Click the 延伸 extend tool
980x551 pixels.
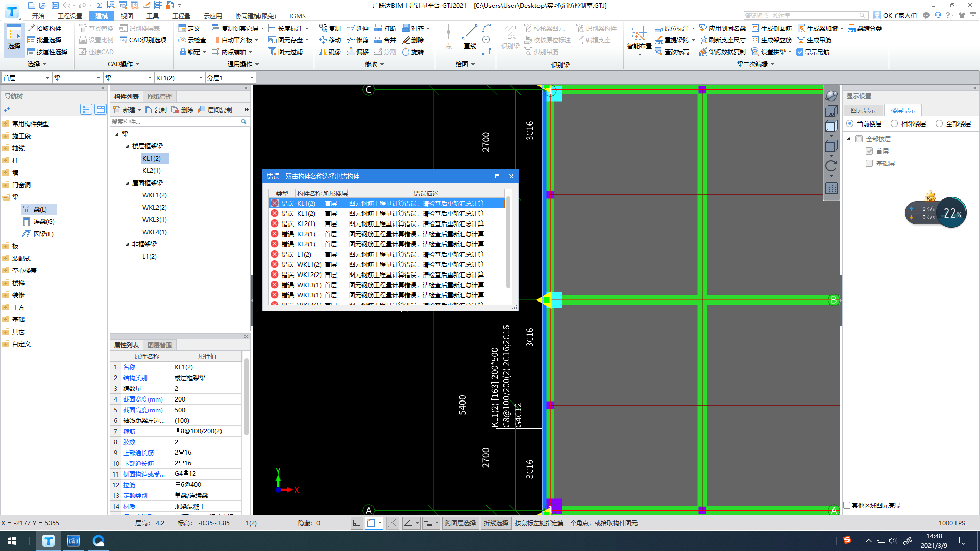357,28
